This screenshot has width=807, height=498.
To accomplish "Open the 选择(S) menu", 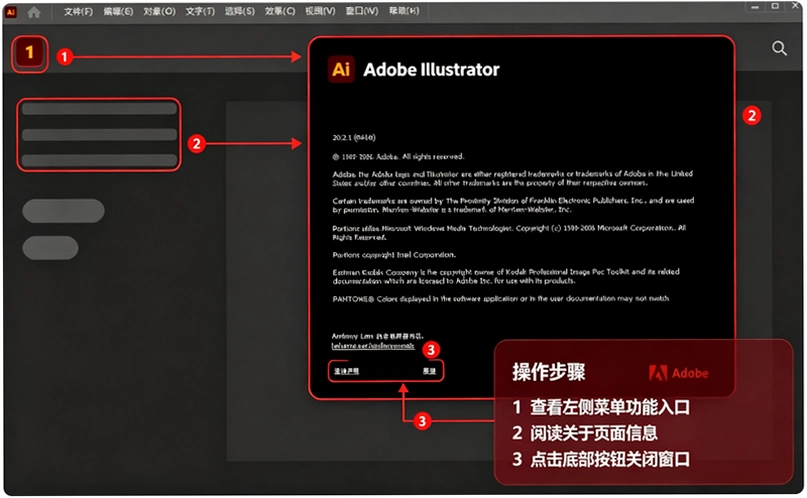I will 240,11.
